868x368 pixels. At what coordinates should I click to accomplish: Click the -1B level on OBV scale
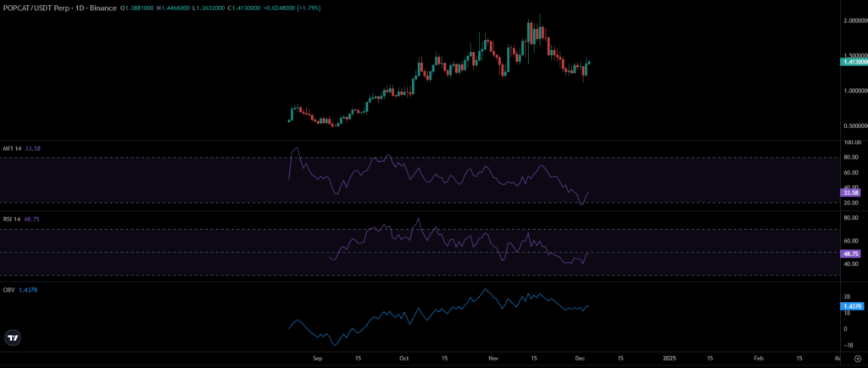(847, 345)
